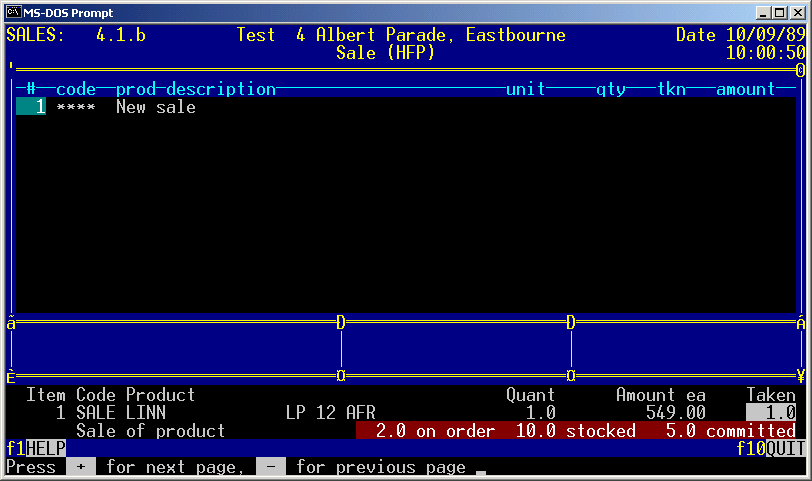This screenshot has height=481, width=812.
Task: Click the minus key for previous page
Action: point(270,467)
